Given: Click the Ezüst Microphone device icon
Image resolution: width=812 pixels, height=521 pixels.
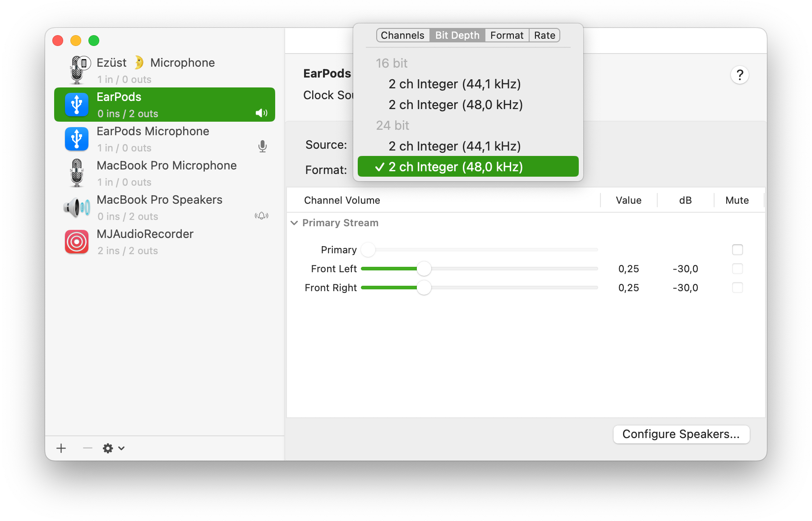Looking at the screenshot, I should click(78, 70).
